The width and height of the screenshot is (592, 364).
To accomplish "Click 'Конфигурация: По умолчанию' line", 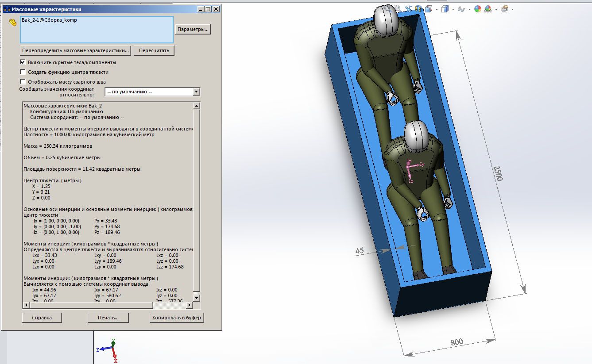I will click(x=66, y=111).
